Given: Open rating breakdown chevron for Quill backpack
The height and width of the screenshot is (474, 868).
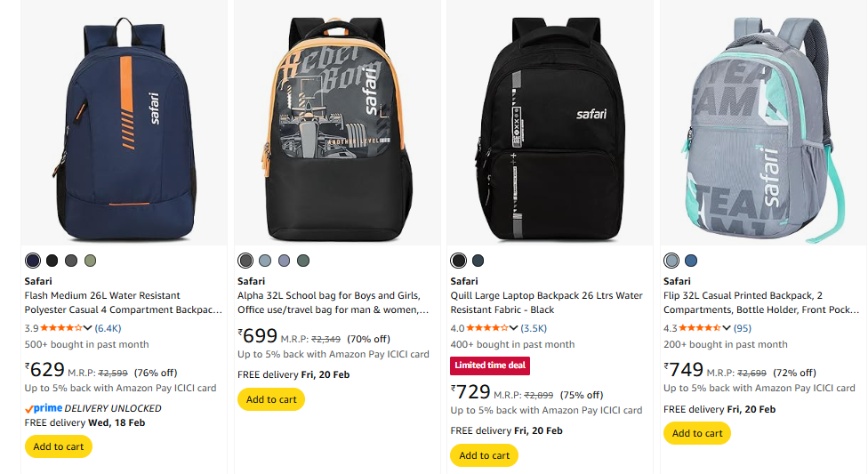Looking at the screenshot, I should [x=513, y=328].
